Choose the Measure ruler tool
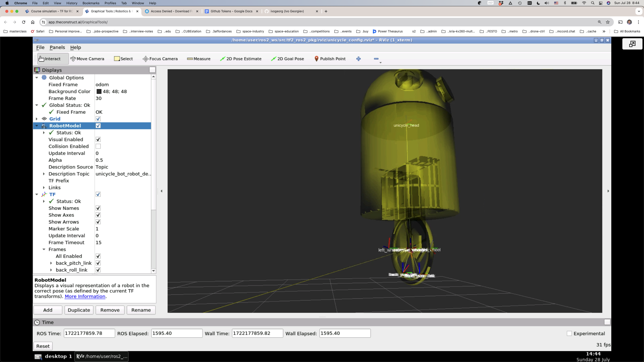This screenshot has width=644, height=362. tap(199, 59)
